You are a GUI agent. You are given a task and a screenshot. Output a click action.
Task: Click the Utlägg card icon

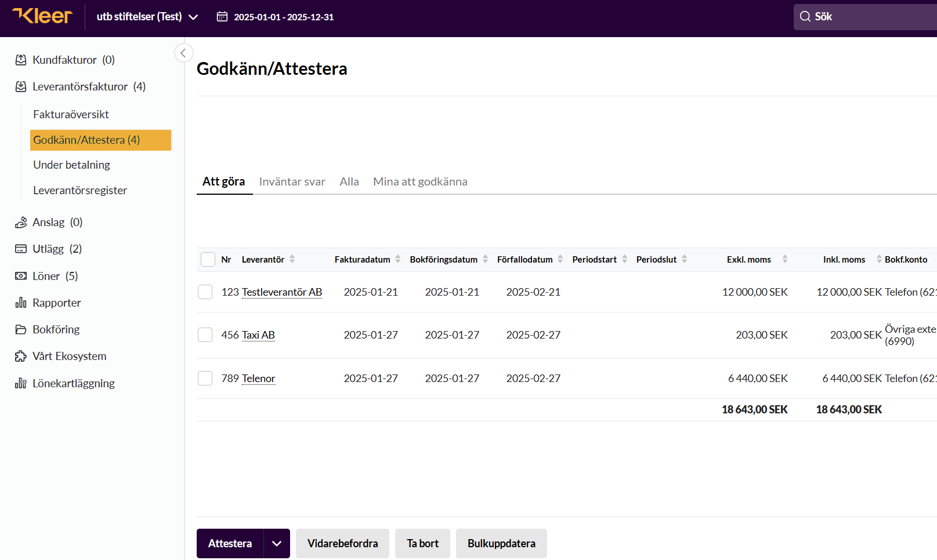[21, 249]
